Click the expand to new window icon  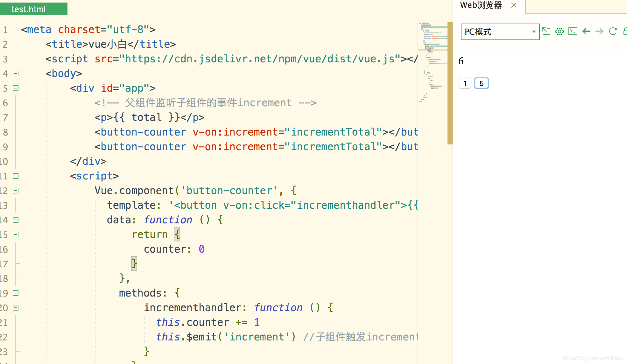tap(546, 31)
